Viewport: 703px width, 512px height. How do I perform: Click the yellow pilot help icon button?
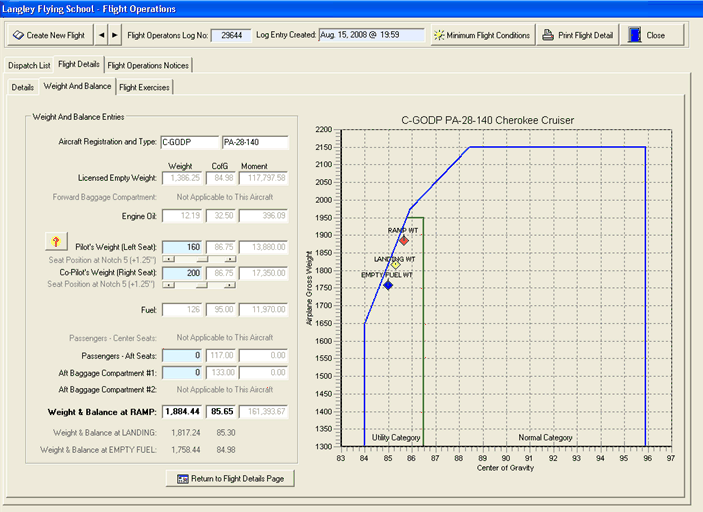pyautogui.click(x=55, y=242)
